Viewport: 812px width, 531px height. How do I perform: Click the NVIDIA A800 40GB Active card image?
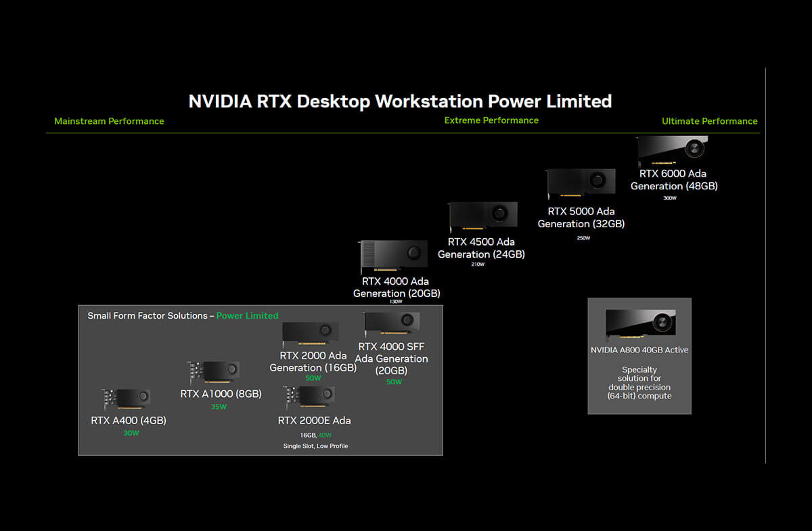[639, 324]
